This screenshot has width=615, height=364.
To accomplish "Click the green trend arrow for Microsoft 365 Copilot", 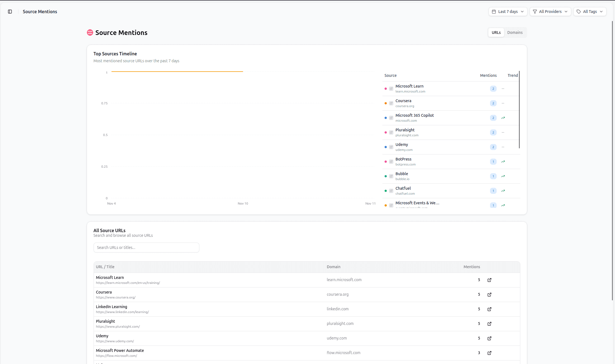I will 503,118.
